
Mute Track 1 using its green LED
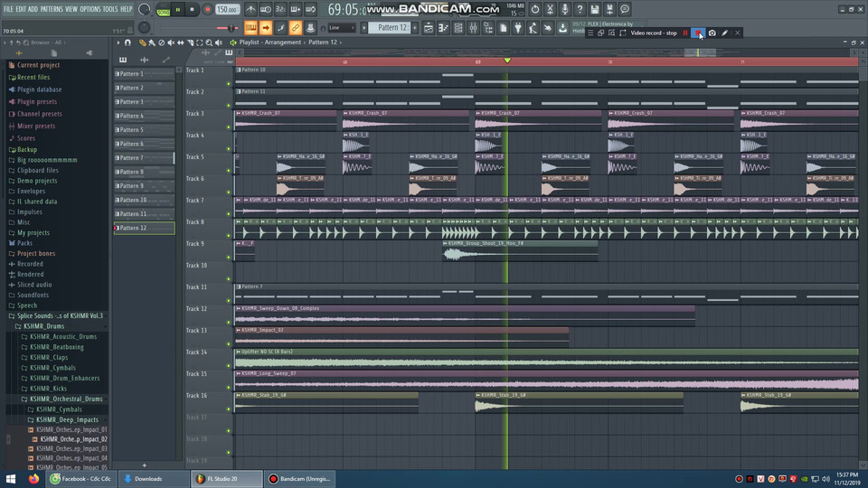click(229, 83)
